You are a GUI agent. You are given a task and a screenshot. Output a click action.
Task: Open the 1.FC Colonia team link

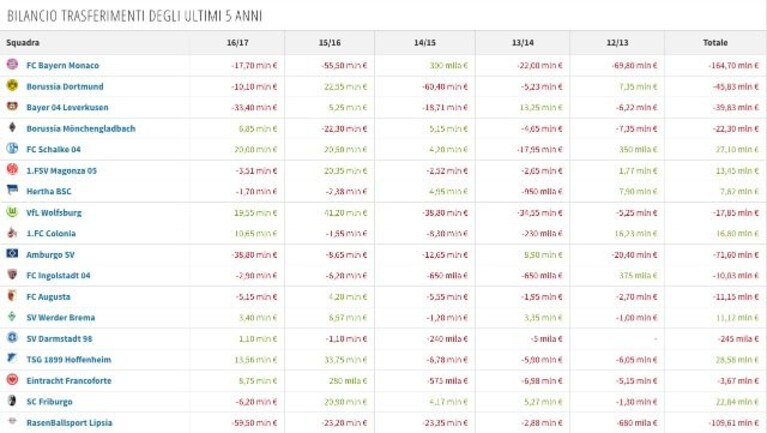51,233
